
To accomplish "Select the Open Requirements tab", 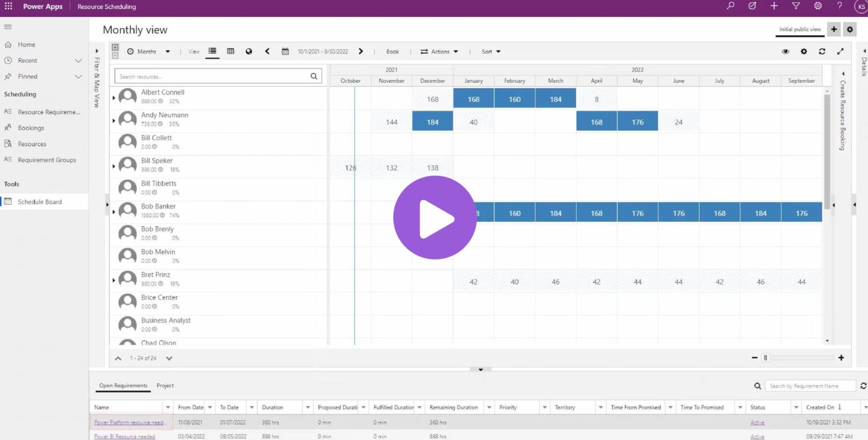I will (123, 385).
